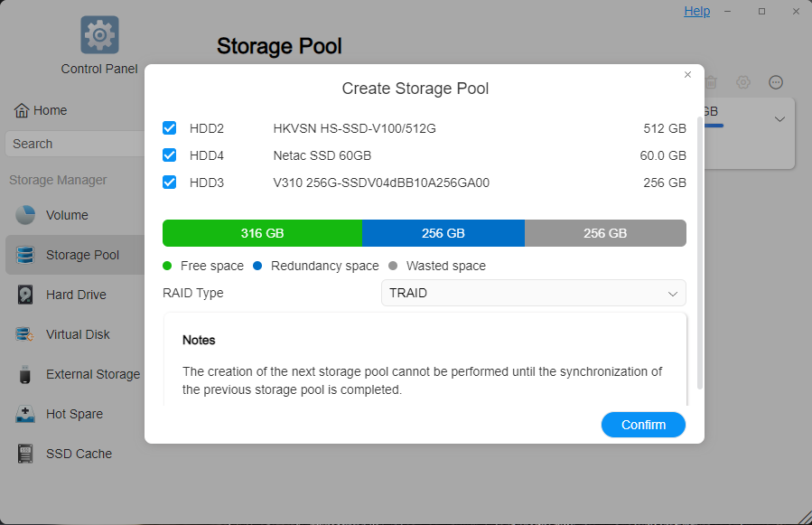Viewport: 812px width, 525px height.
Task: Click the Volume pie chart icon
Action: pos(25,214)
